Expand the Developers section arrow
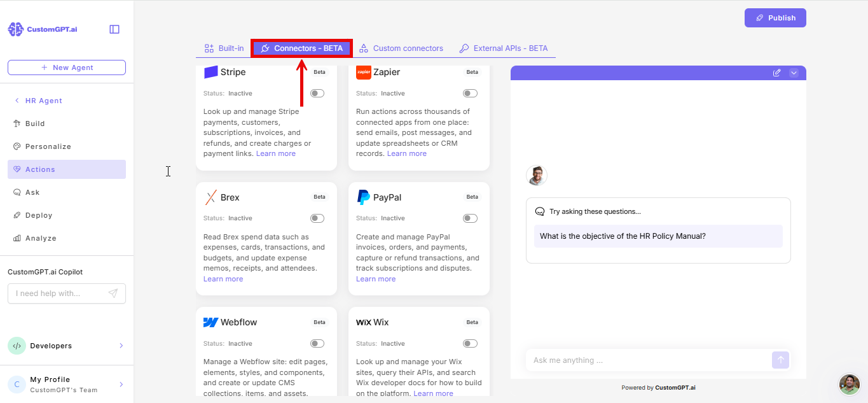The image size is (868, 403). (x=121, y=346)
